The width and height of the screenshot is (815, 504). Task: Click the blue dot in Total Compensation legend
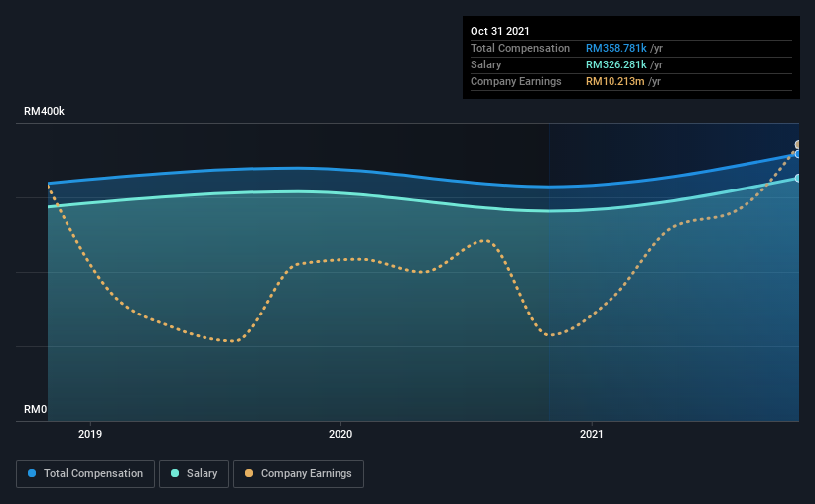point(32,473)
